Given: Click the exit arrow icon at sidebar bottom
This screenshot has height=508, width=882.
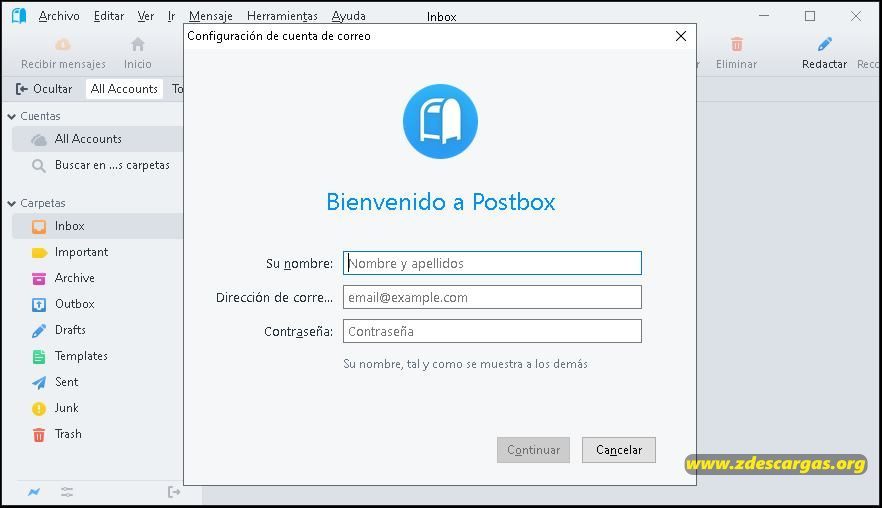Looking at the screenshot, I should pos(174,492).
